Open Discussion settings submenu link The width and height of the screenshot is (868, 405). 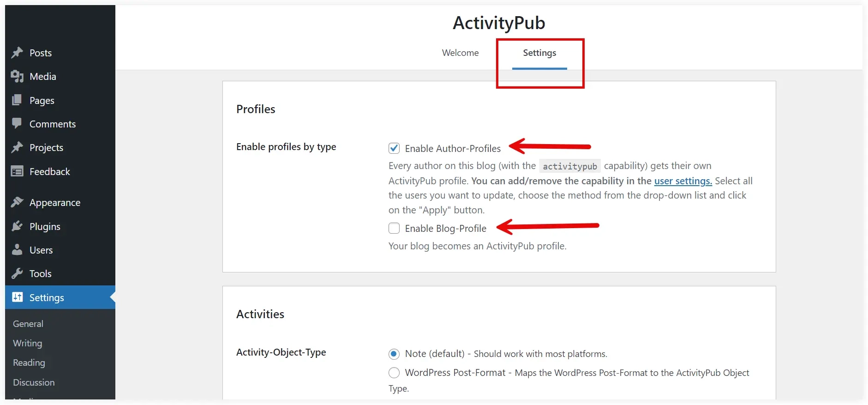coord(34,382)
